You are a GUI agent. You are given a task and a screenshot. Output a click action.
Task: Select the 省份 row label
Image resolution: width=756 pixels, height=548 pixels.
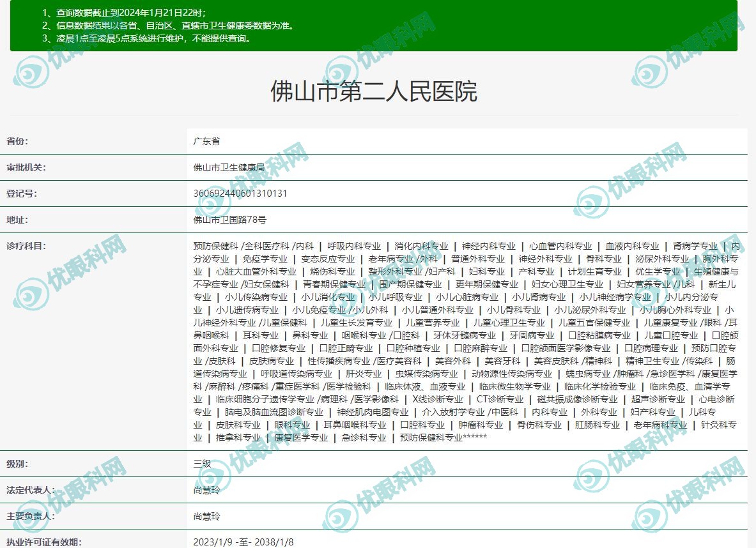click(x=17, y=141)
